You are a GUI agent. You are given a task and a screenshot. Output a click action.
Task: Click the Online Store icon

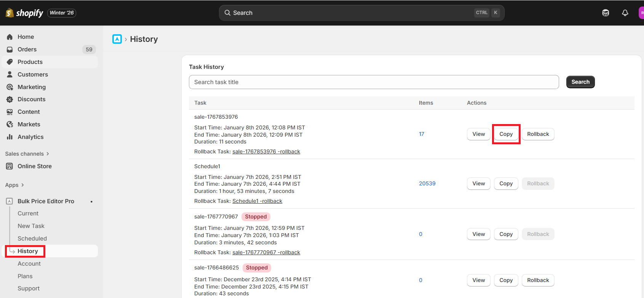pyautogui.click(x=10, y=166)
